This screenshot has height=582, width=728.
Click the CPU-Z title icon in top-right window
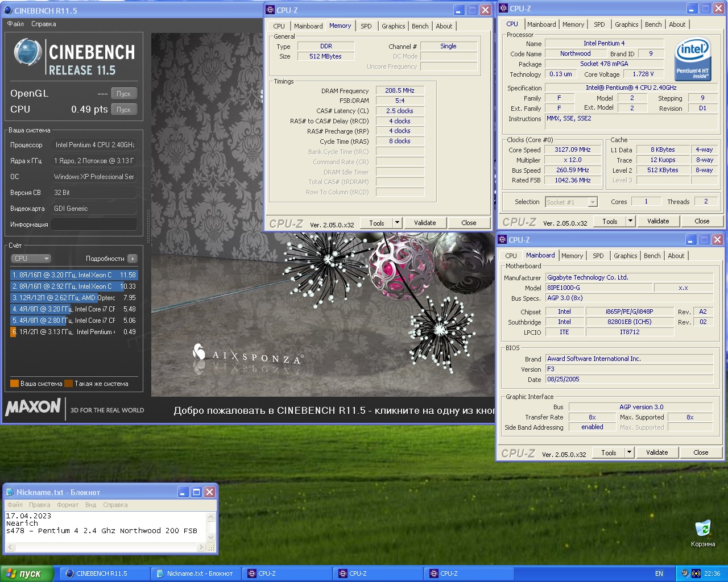[503, 8]
